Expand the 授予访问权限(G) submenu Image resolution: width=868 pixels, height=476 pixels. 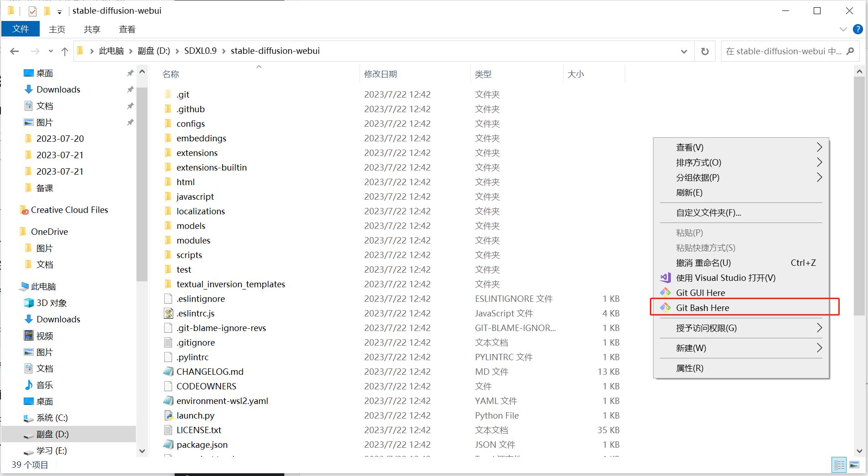tap(819, 328)
